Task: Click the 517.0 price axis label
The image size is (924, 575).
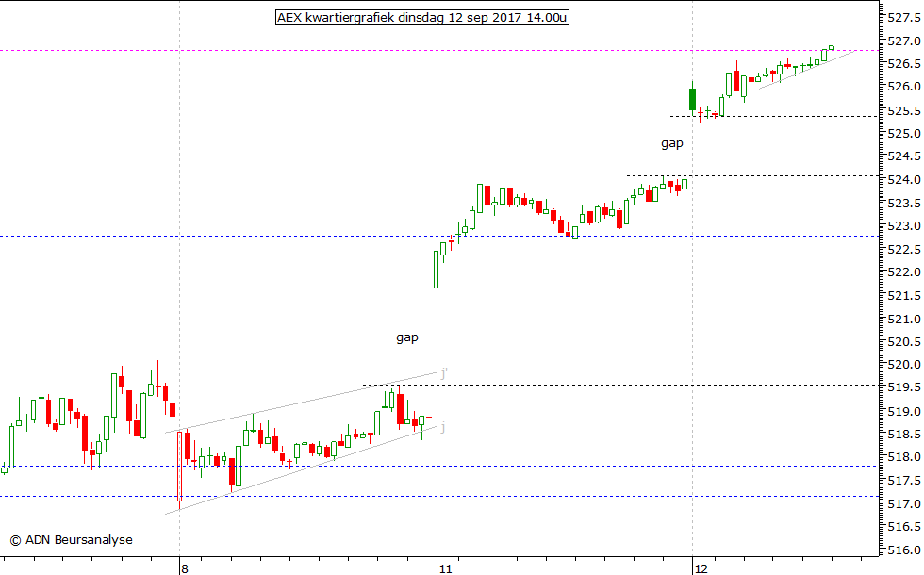Action: 904,503
